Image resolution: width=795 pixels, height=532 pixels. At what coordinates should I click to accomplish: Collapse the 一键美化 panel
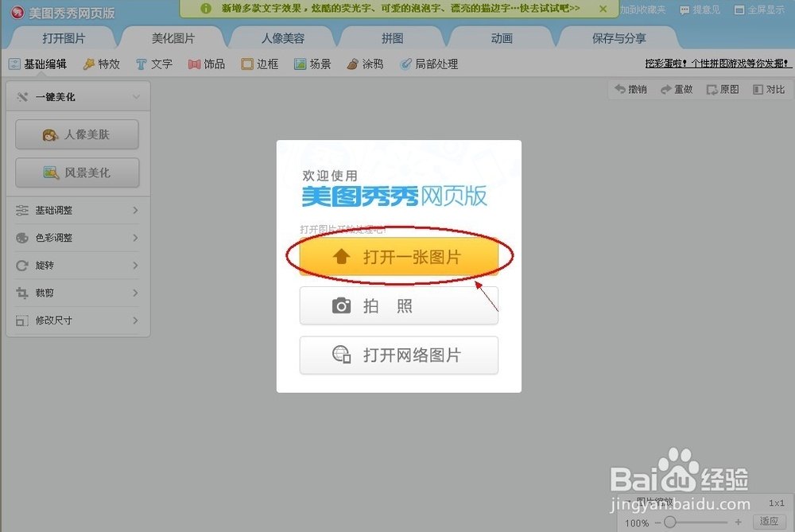click(x=136, y=96)
